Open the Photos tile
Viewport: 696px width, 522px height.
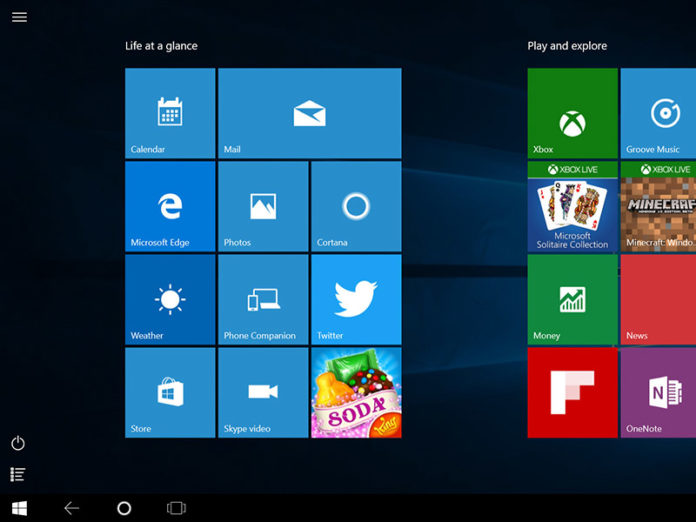coord(263,206)
